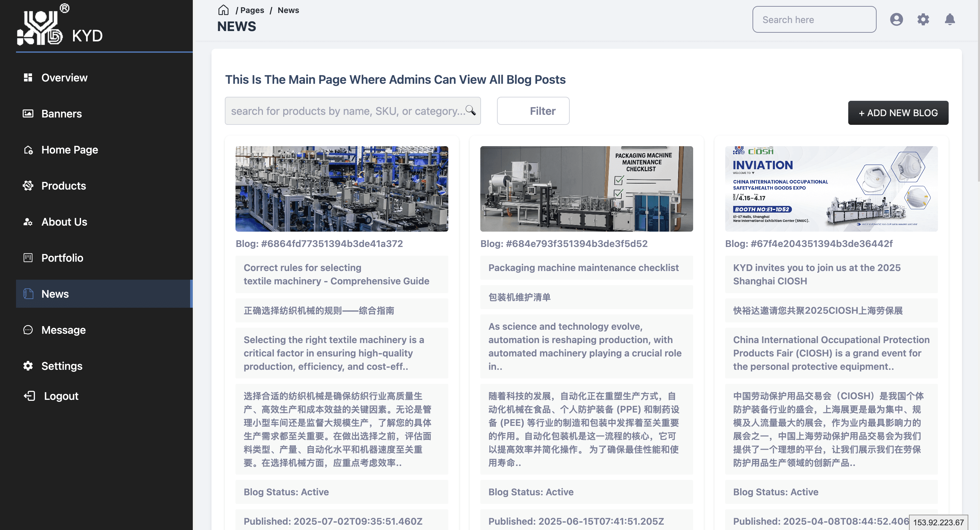This screenshot has height=530, width=980.
Task: Click the Overview grid icon in sidebar
Action: click(x=28, y=78)
